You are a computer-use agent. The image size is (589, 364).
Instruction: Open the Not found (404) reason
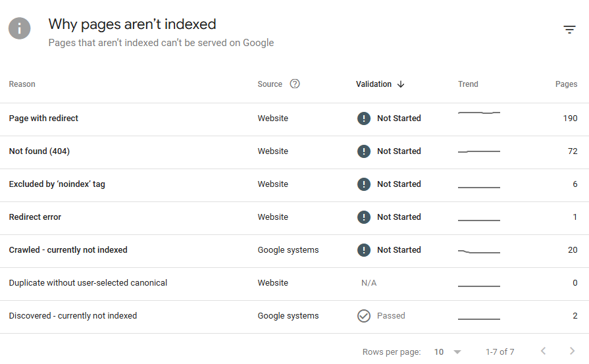[39, 151]
